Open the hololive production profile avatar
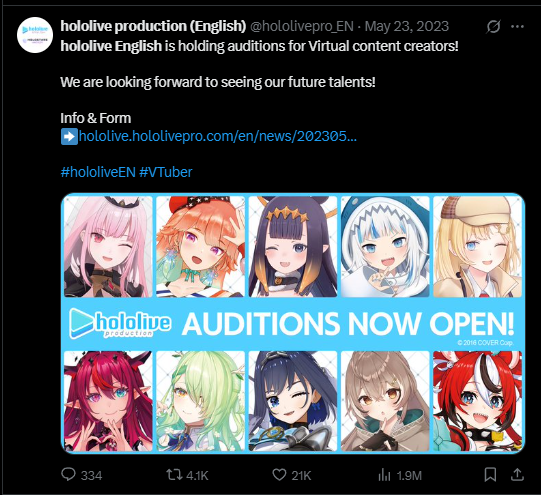Image resolution: width=541 pixels, height=495 pixels. coord(35,35)
